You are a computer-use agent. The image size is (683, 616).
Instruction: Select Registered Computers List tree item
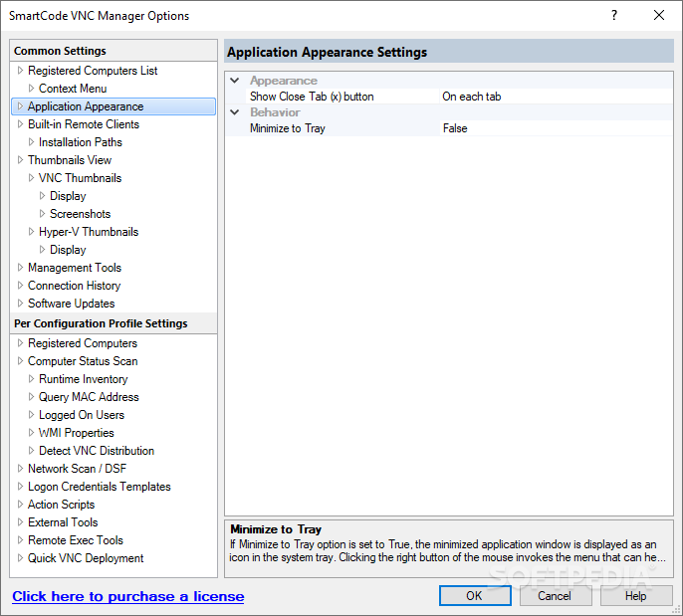(x=93, y=71)
